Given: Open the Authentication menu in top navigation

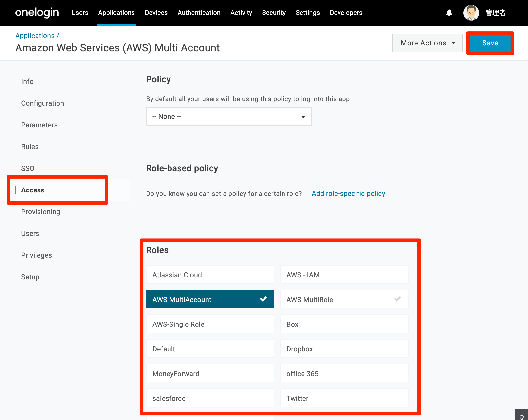Looking at the screenshot, I should [199, 13].
